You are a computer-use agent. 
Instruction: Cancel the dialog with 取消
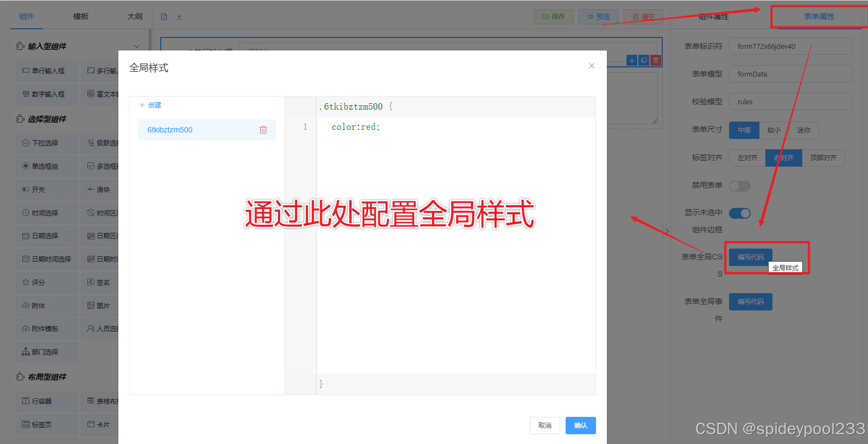(545, 426)
